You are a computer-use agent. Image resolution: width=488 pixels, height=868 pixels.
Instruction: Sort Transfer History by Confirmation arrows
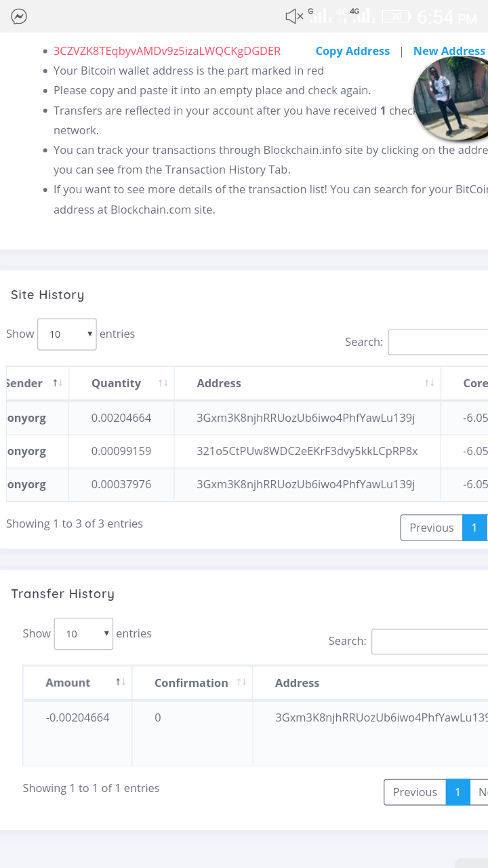[241, 682]
